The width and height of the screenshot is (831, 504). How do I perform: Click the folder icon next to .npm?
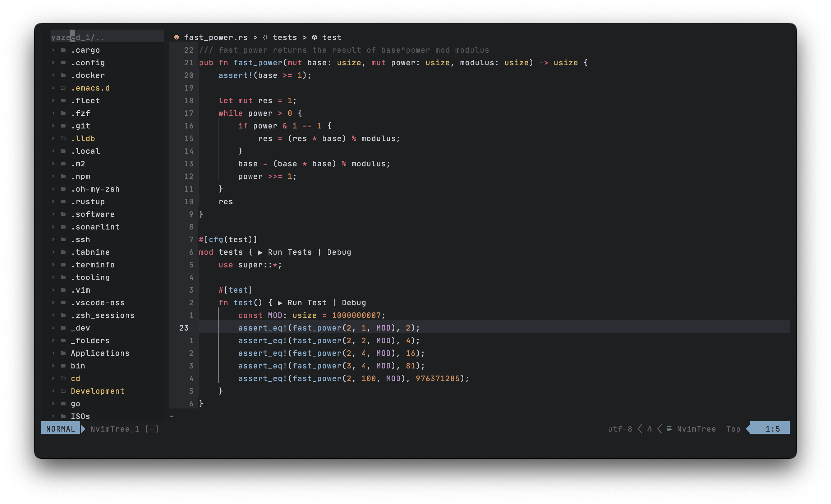63,176
